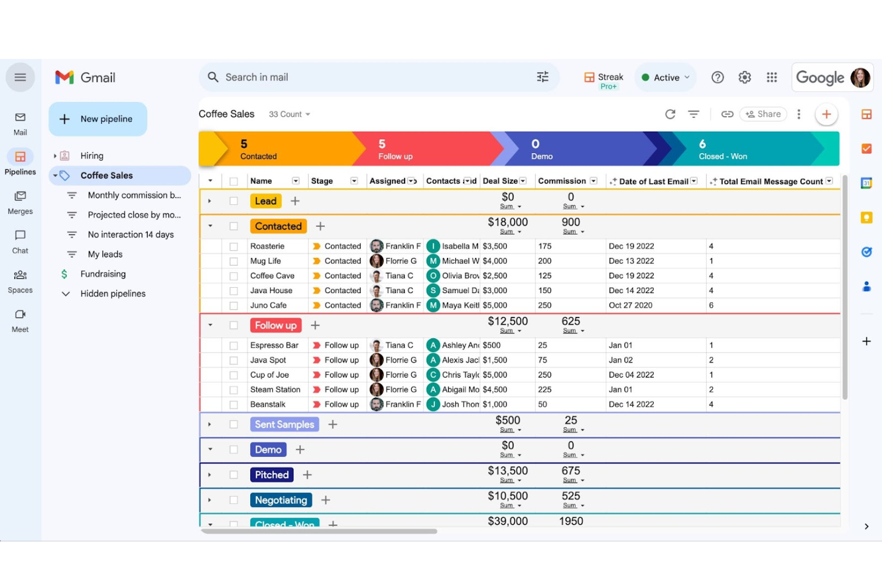The width and height of the screenshot is (882, 588).
Task: Get add-ons with the side panel plus
Action: (867, 341)
